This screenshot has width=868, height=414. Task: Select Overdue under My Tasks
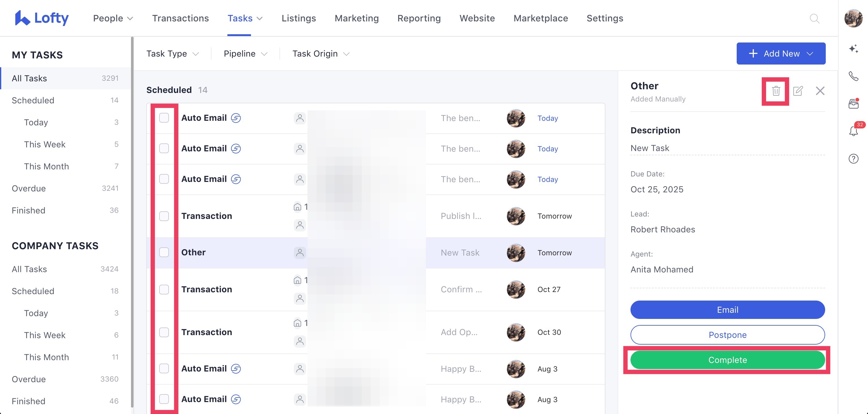click(x=29, y=188)
